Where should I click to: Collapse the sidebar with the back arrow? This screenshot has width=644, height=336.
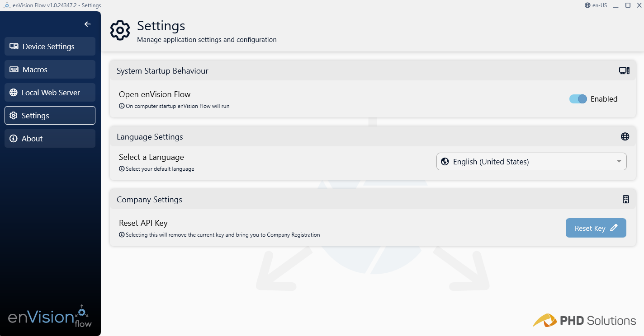coord(88,24)
